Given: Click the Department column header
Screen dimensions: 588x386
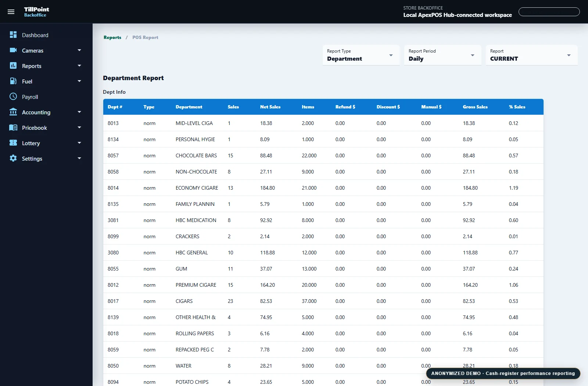Looking at the screenshot, I should click(x=189, y=107).
